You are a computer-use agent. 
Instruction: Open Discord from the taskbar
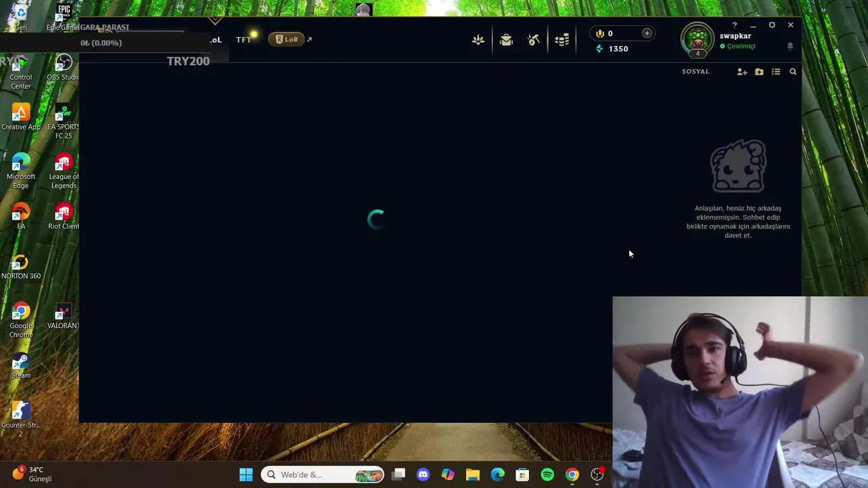[x=423, y=474]
